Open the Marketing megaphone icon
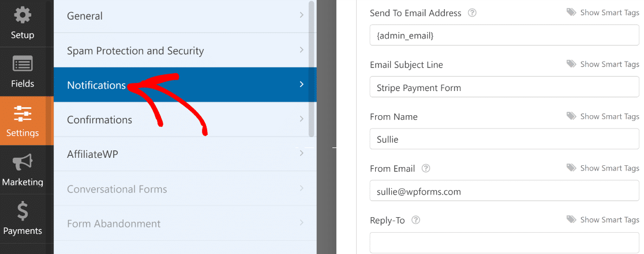644x254 pixels. click(23, 162)
